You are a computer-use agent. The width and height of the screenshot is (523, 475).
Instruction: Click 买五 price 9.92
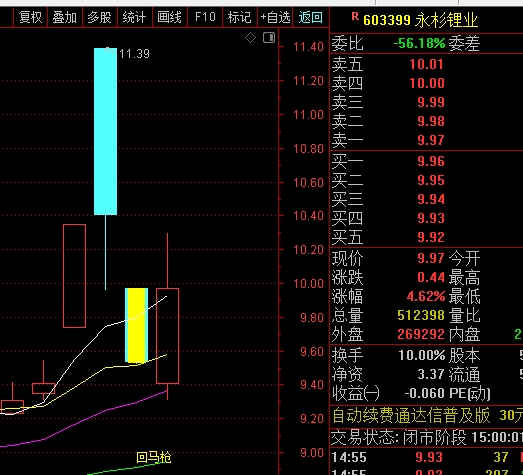click(x=431, y=238)
